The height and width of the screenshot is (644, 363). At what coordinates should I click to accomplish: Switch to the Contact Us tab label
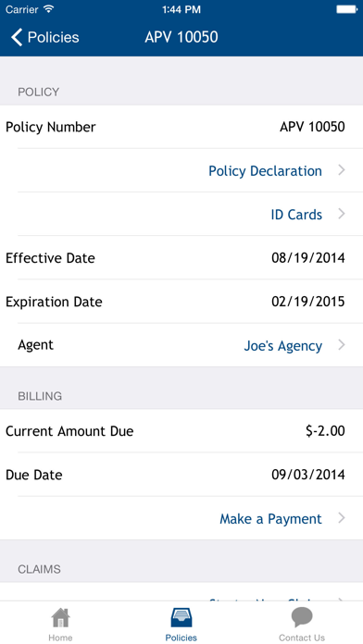coord(302,638)
